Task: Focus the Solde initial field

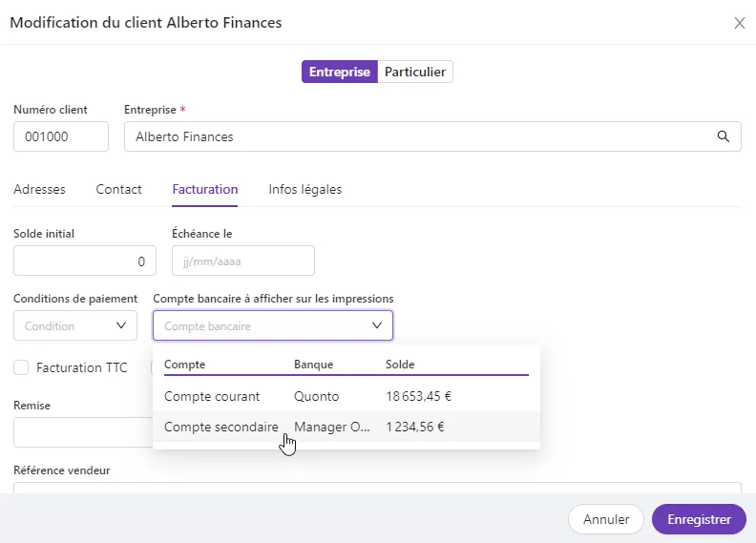Action: (85, 261)
